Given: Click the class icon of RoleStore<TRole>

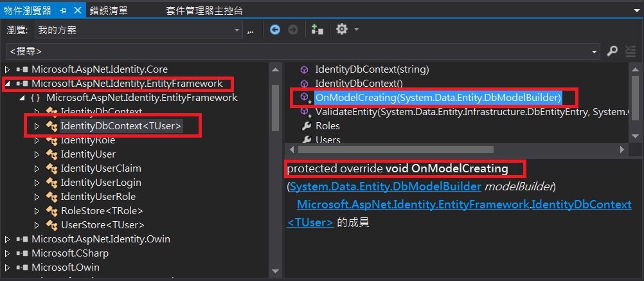Looking at the screenshot, I should (51, 211).
